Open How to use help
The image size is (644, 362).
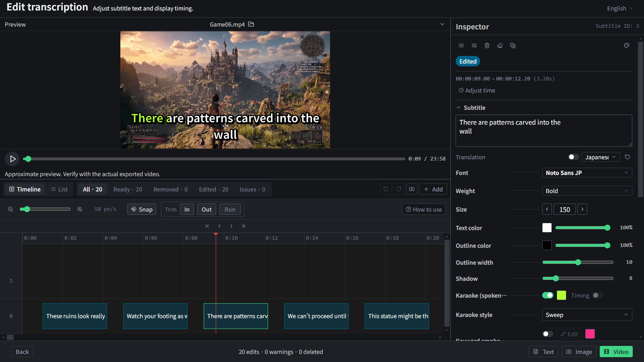[423, 209]
